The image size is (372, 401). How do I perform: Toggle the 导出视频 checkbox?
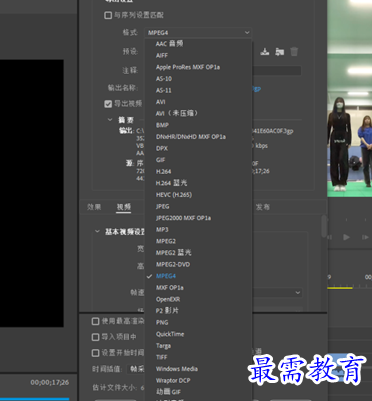point(108,104)
